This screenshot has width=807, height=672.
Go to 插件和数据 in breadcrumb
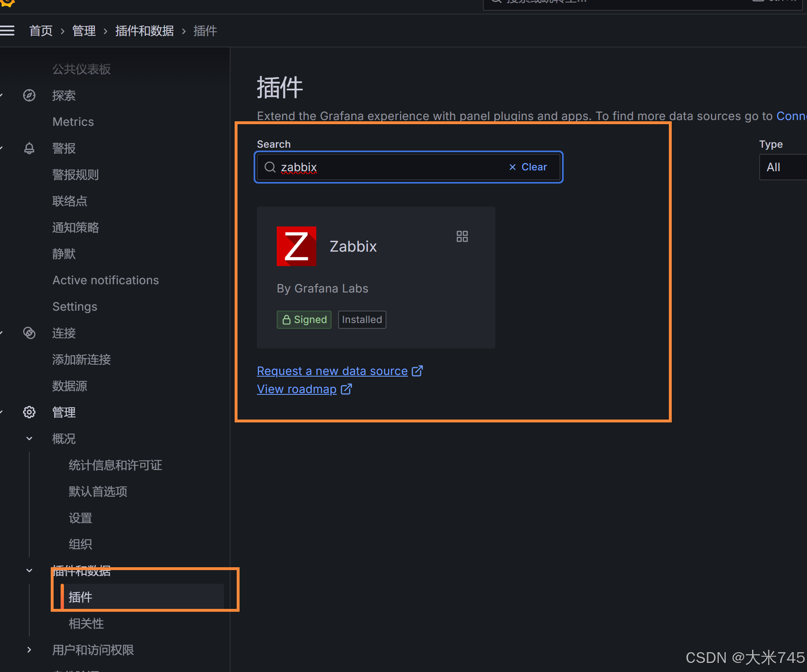pos(145,31)
